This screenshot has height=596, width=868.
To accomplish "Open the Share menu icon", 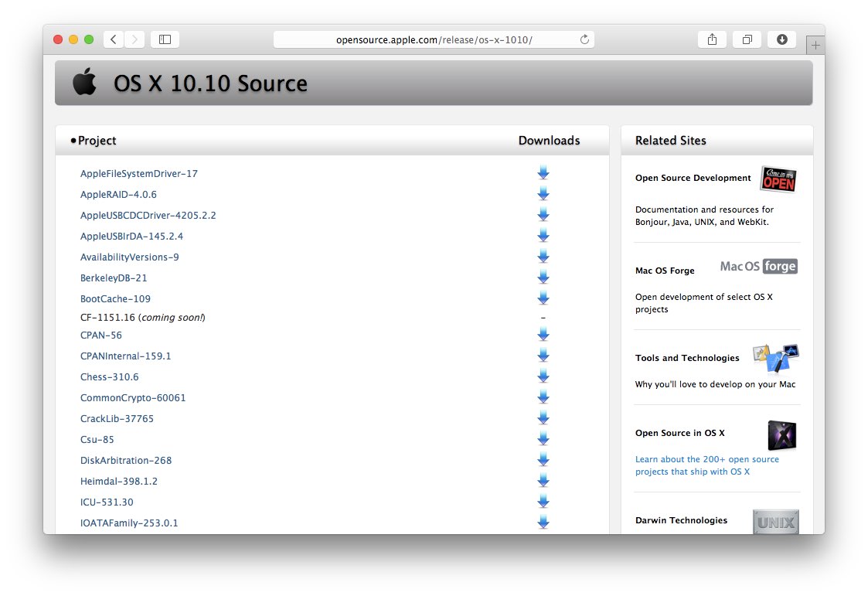I will click(712, 39).
